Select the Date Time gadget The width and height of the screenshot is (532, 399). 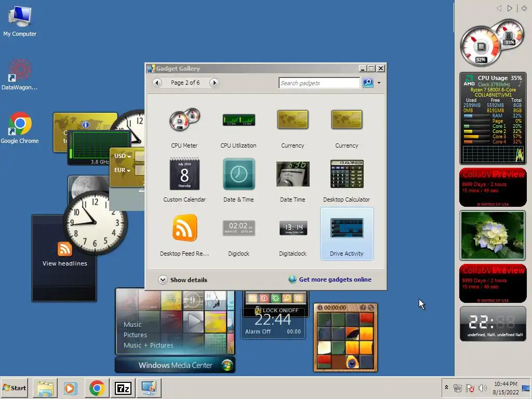(292, 181)
